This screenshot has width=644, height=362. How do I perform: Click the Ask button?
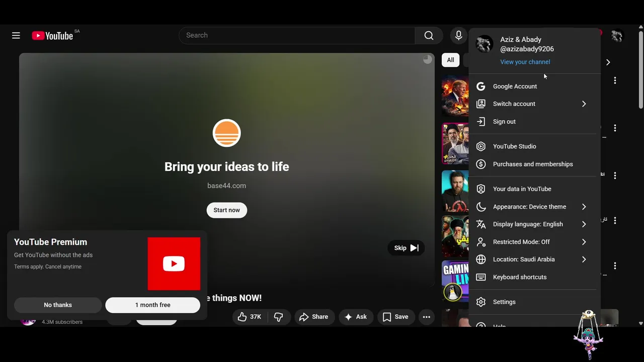pyautogui.click(x=356, y=317)
